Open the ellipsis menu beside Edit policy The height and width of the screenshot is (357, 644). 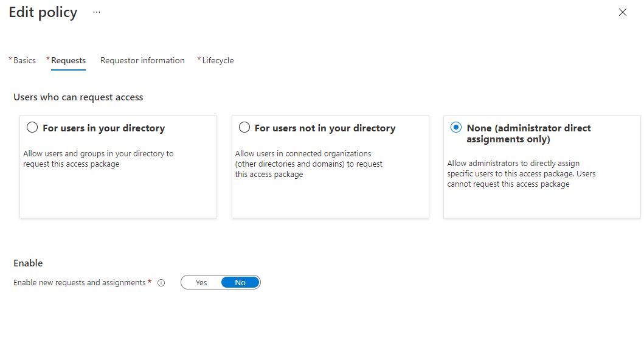[x=97, y=12]
